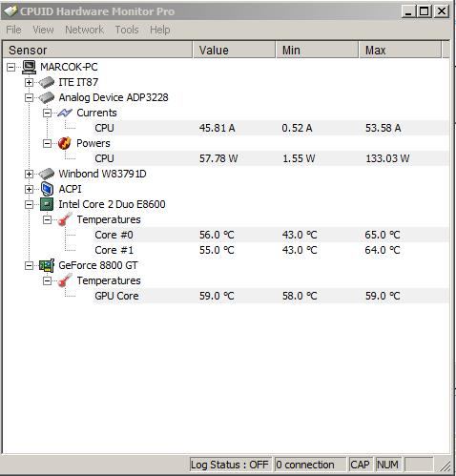Expand the ITE IT87 node
The image size is (456, 476).
(x=29, y=82)
